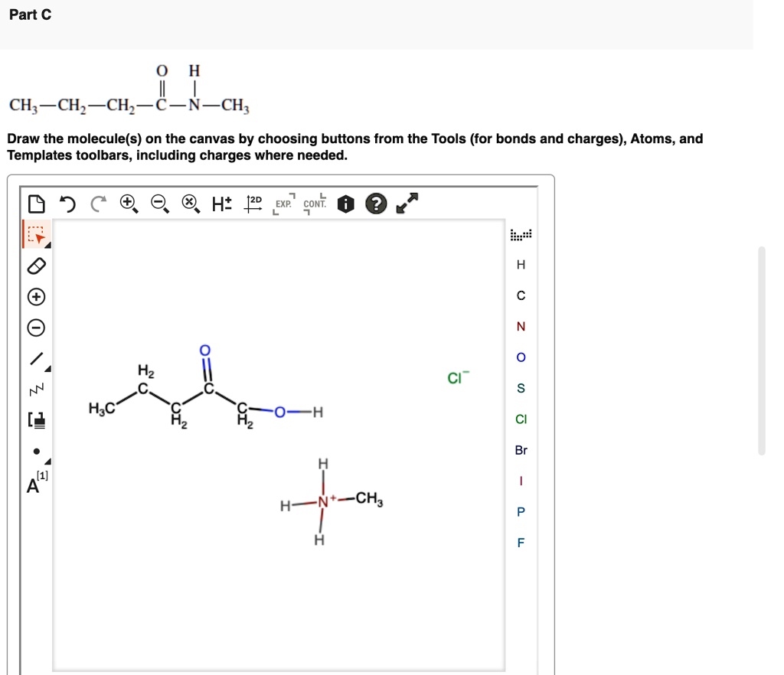
Task: Open the periodic table panel
Action: tap(521, 235)
